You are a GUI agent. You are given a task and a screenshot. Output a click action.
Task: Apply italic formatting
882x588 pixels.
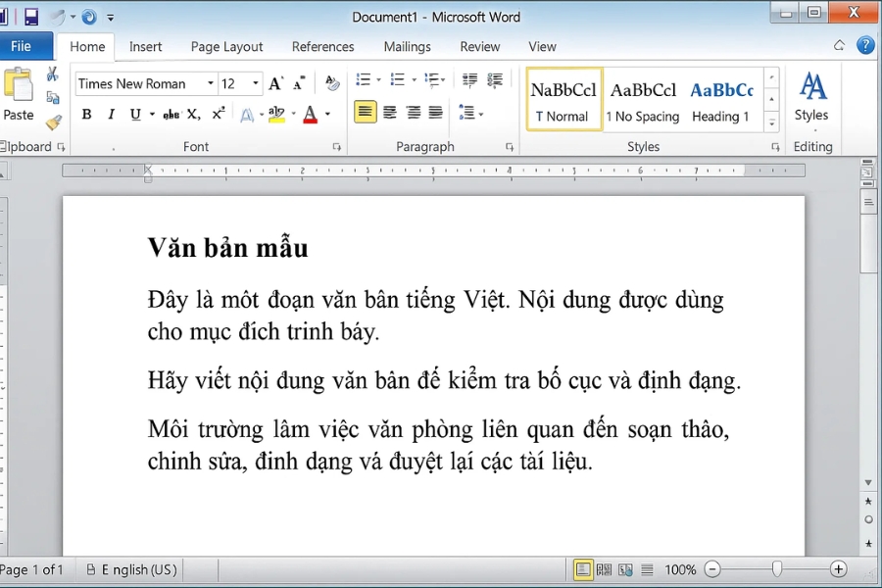point(110,114)
